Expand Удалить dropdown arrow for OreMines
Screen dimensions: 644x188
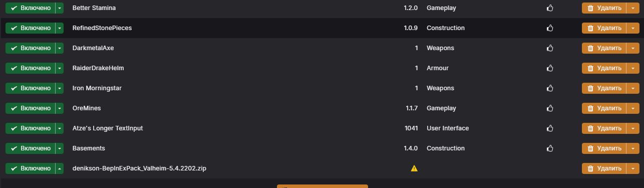(x=633, y=108)
